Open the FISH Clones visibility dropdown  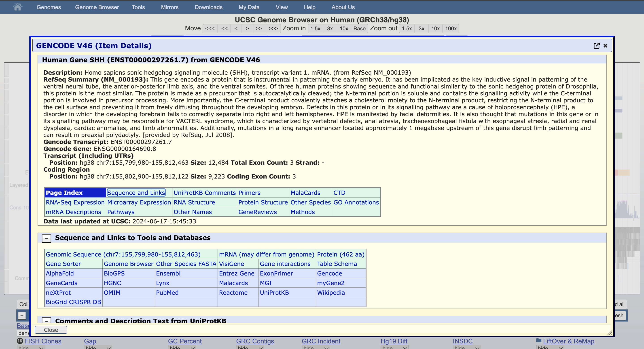31,347
